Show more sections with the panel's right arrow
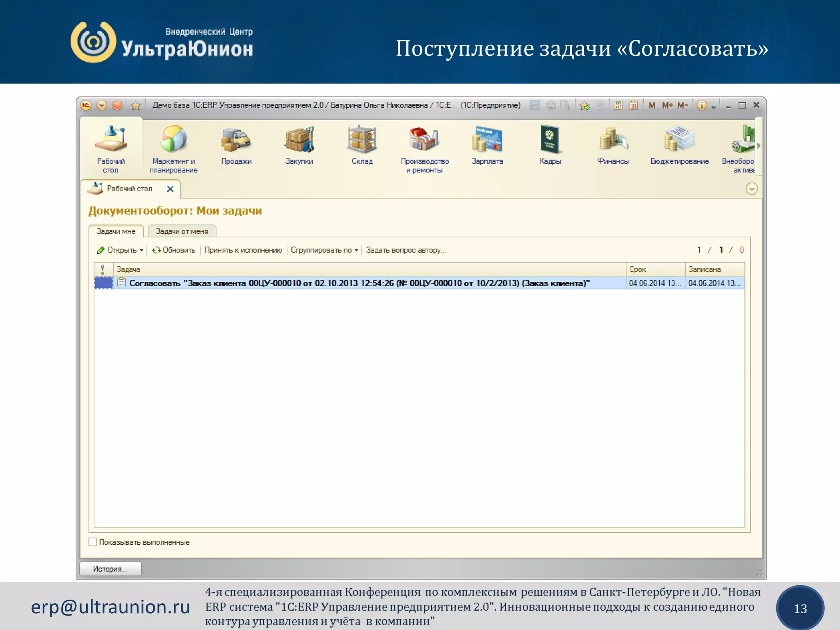 [x=759, y=146]
